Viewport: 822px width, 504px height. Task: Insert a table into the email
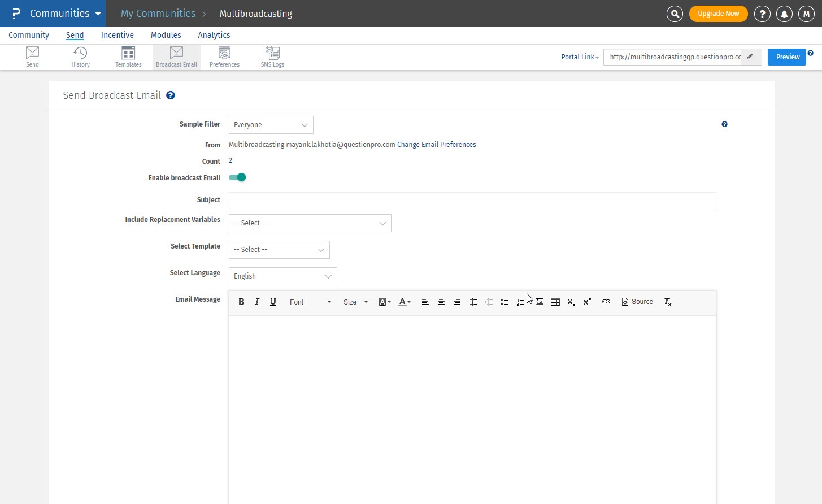(x=555, y=302)
